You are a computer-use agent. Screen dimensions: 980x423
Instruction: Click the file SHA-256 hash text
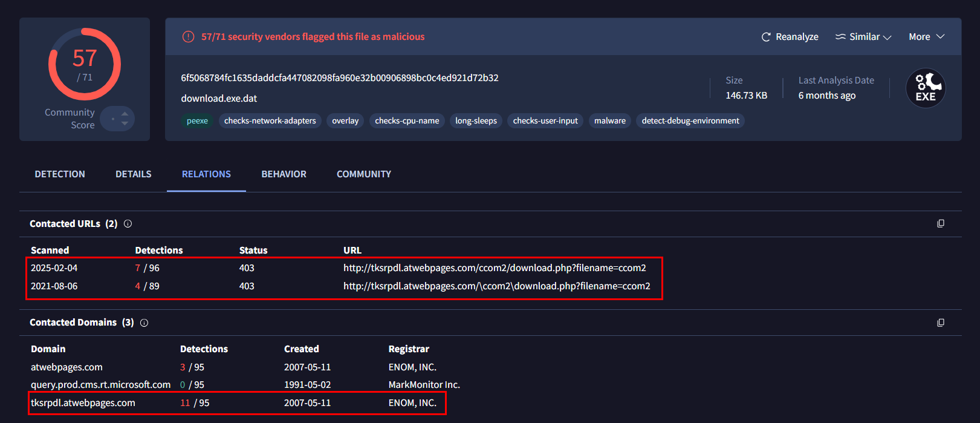[339, 78]
